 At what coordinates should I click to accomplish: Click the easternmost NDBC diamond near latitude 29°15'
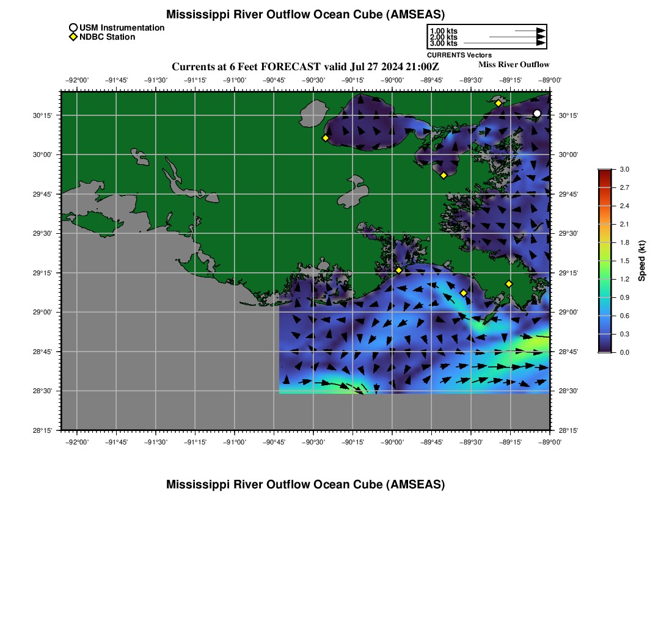[x=509, y=284]
